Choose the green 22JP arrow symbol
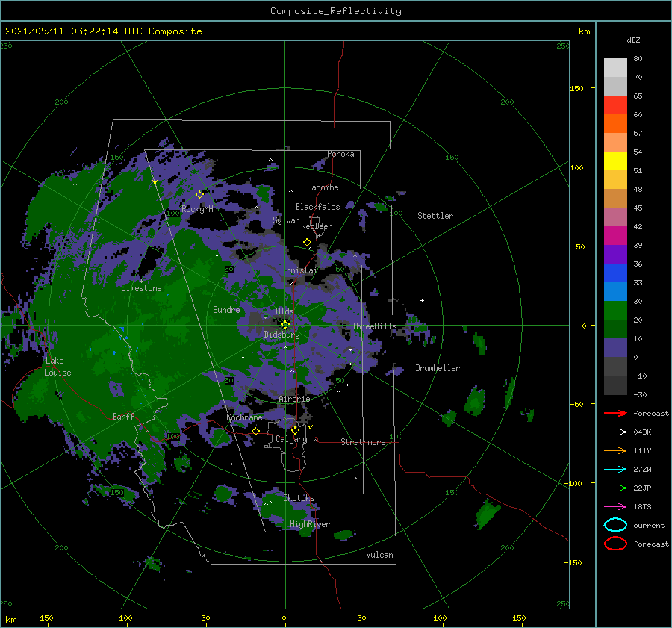Viewport: 672px width, 628px height. (615, 488)
